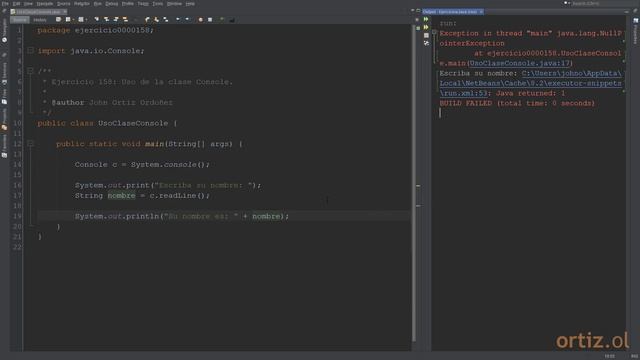Open the run.xml:53 path link in Output
640x360 pixels.
pyautogui.click(x=531, y=83)
